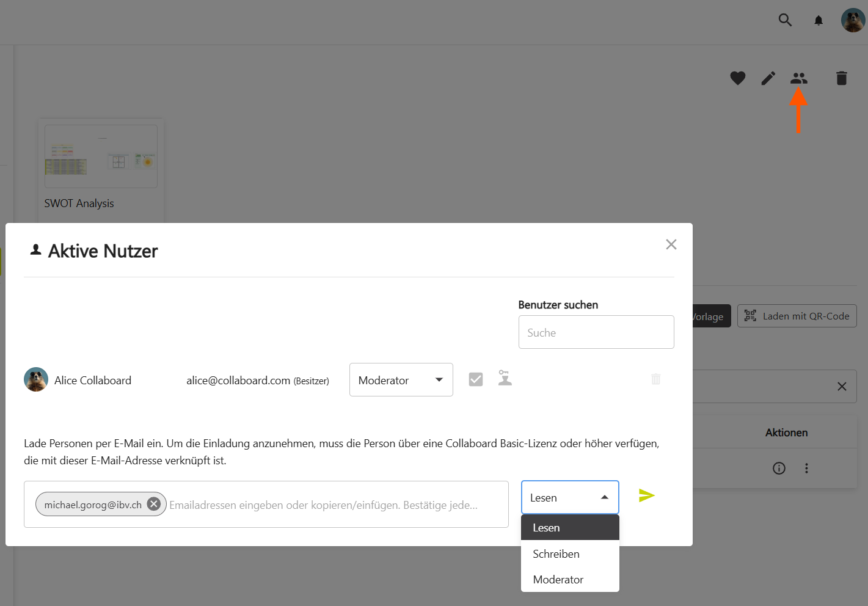Expand Alice's Moderator role dropdown
This screenshot has width=868, height=606.
(401, 380)
